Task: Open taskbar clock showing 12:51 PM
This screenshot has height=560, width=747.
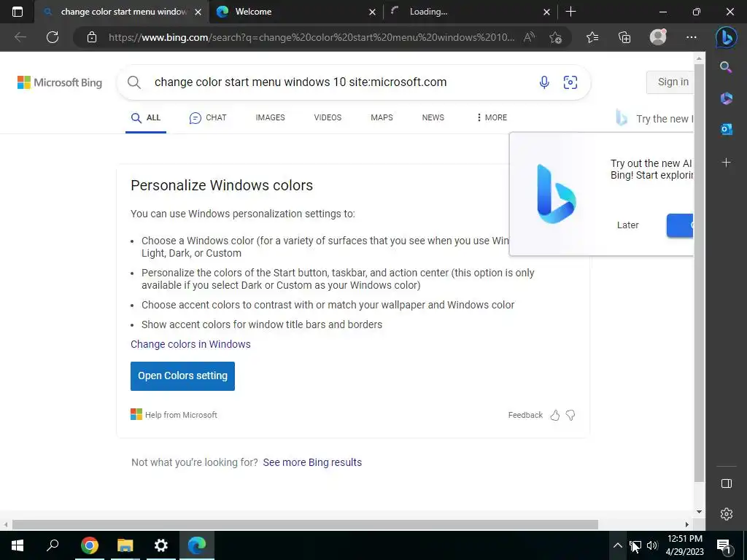Action: 684,545
